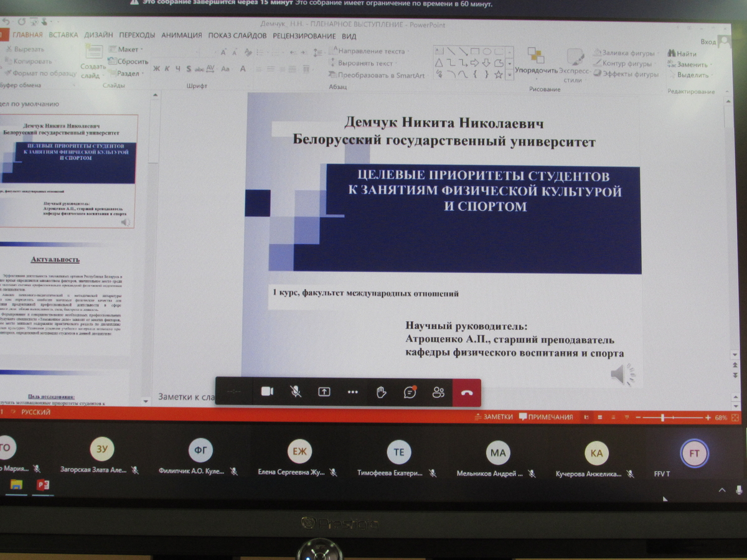Toggle strikethrough (abc) formatting

click(200, 68)
